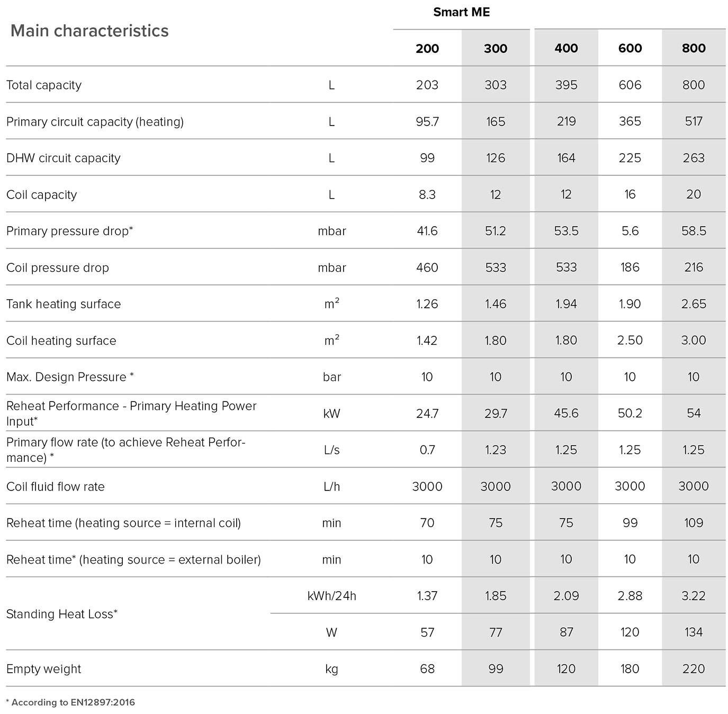Viewport: 728px width, 714px height.
Task: Click the 'Total capacity' row label
Action: coord(44,85)
